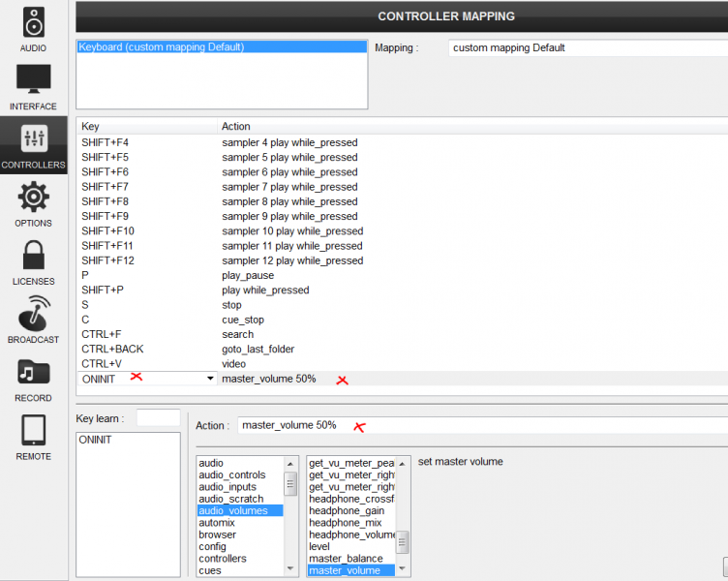This screenshot has height=581, width=728.
Task: Click the Action text field
Action: click(481, 425)
